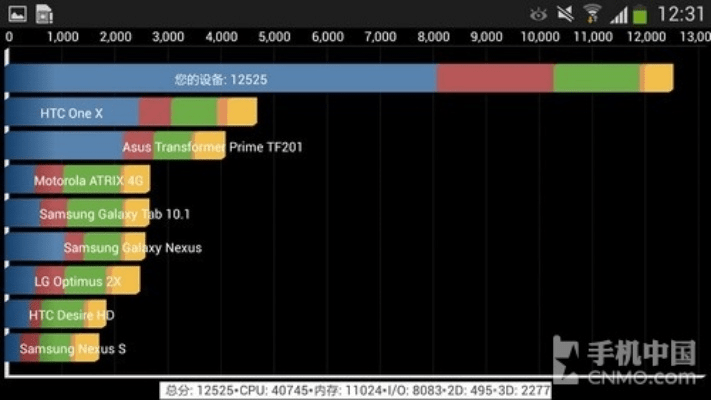Select the Motorola ATRIX 4G bar
The width and height of the screenshot is (711, 400).
77,181
